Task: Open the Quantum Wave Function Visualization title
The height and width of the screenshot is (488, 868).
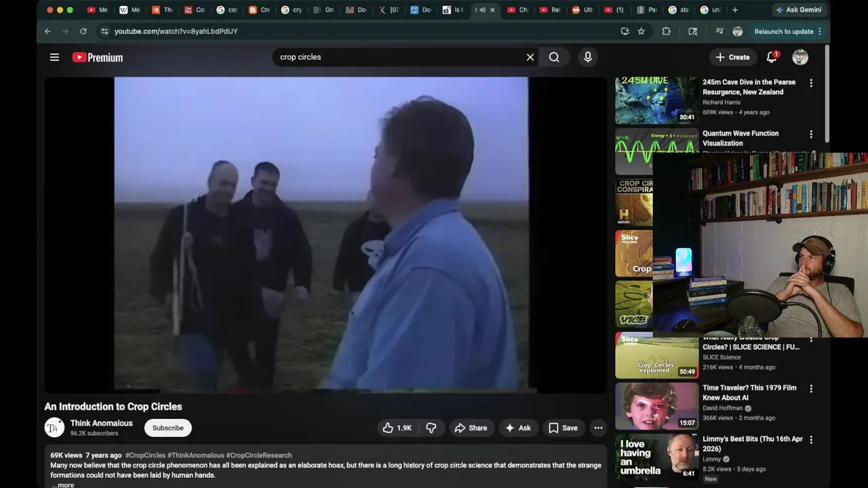Action: pyautogui.click(x=741, y=138)
